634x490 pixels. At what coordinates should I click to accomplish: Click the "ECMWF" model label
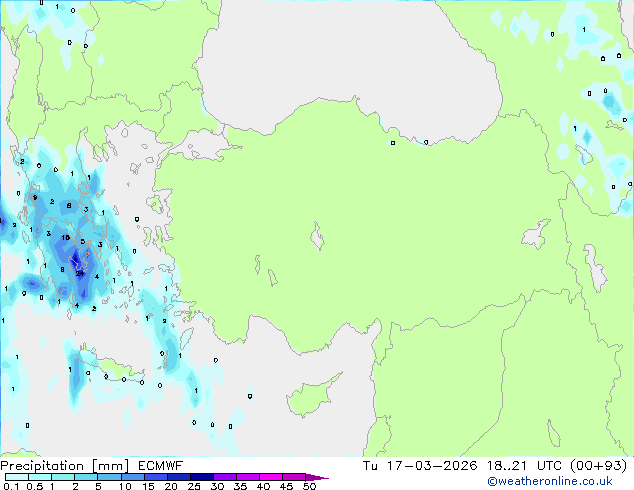(x=161, y=466)
